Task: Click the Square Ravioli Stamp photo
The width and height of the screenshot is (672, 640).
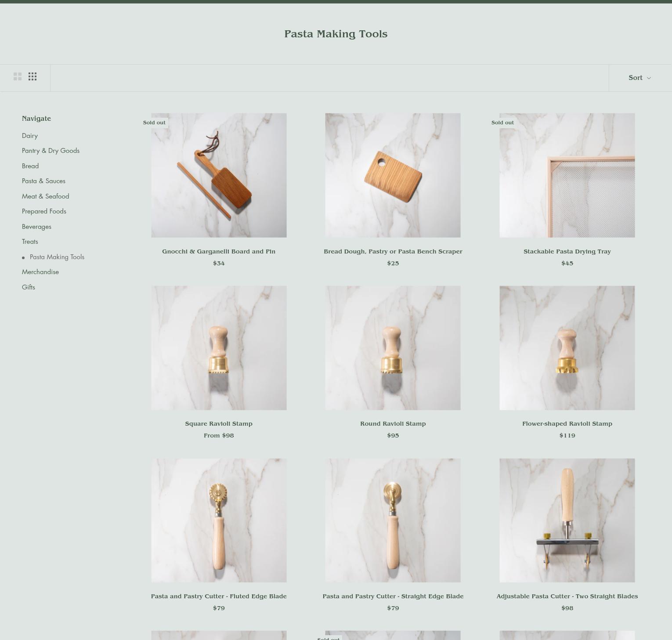Action: pyautogui.click(x=219, y=348)
